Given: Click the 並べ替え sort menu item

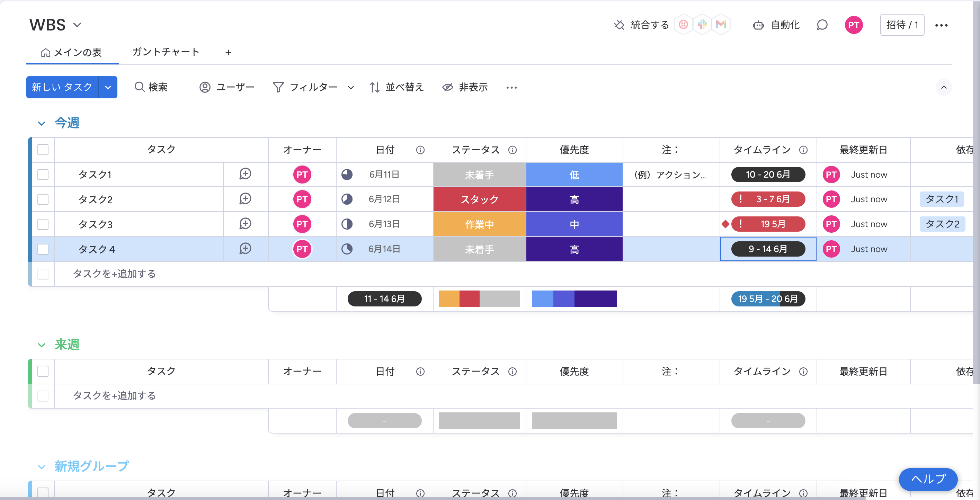Looking at the screenshot, I should tap(397, 87).
